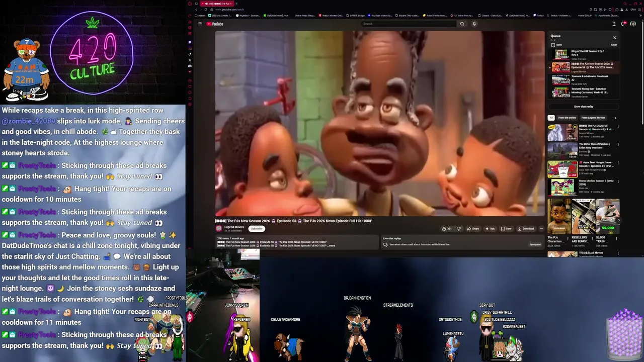Click the main PJs video player

[x=380, y=124]
